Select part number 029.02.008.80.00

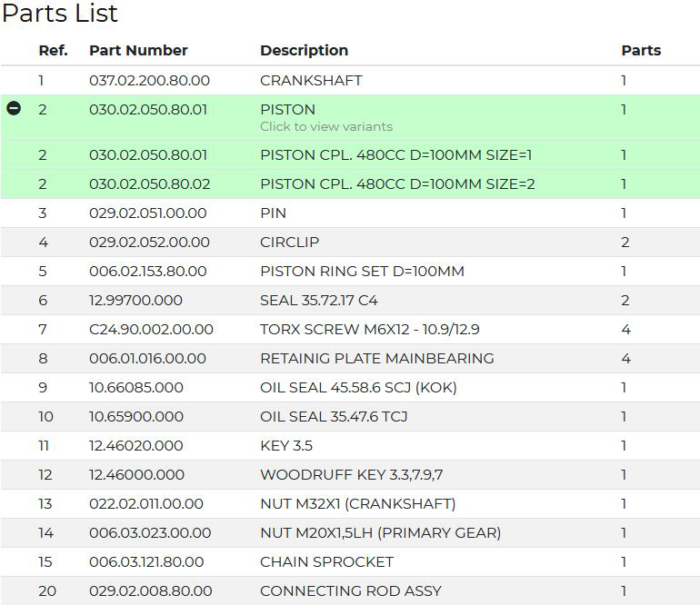click(150, 590)
